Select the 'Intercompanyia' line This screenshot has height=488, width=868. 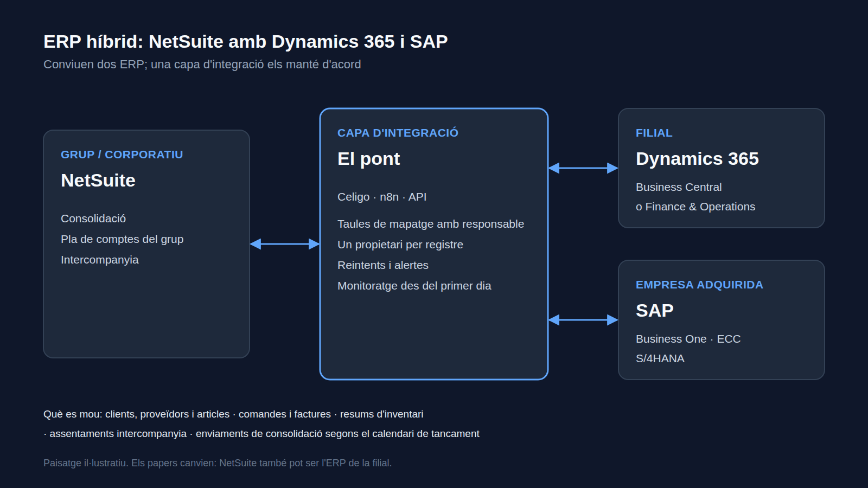pos(100,260)
